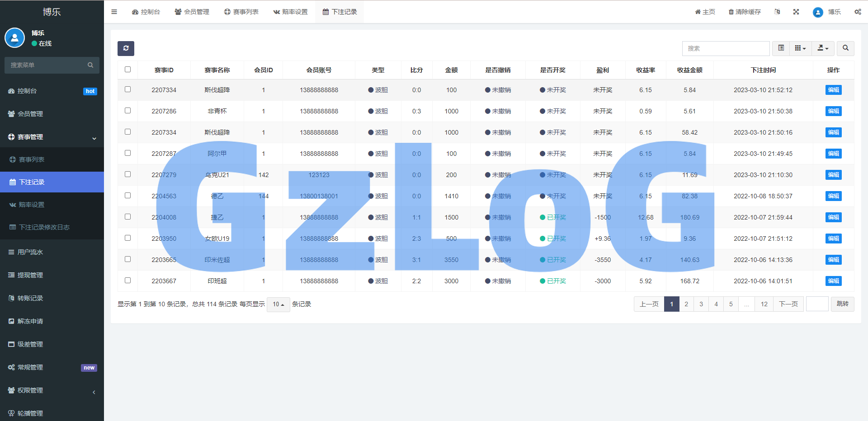Image resolution: width=868 pixels, height=421 pixels.
Task: Toggle card view icon in toolbar
Action: click(x=781, y=48)
